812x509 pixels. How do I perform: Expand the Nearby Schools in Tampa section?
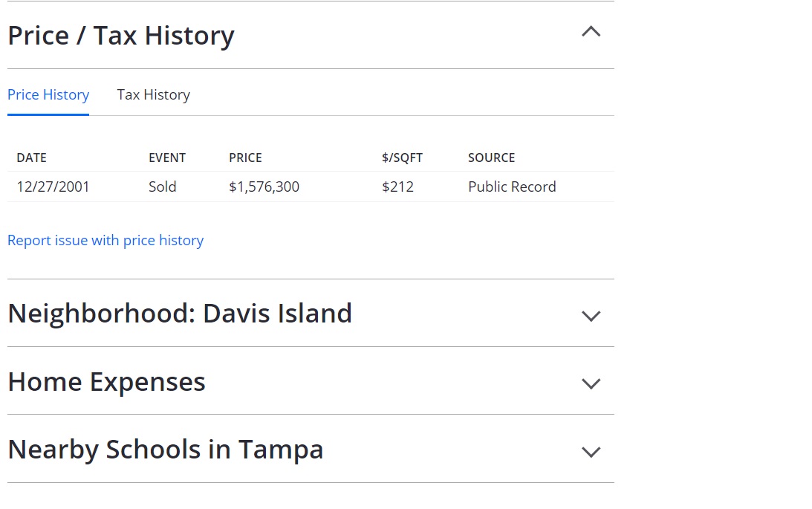591,451
